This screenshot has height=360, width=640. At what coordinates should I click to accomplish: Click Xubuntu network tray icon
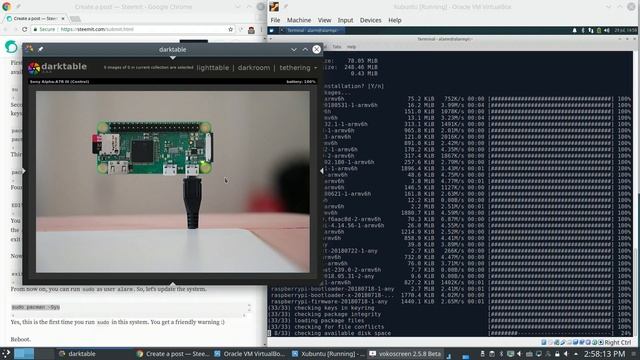coord(591,31)
